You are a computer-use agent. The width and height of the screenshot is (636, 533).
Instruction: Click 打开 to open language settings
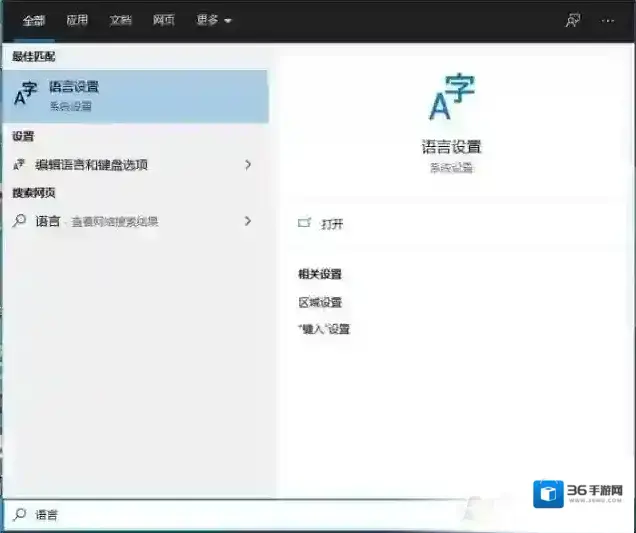(332, 224)
